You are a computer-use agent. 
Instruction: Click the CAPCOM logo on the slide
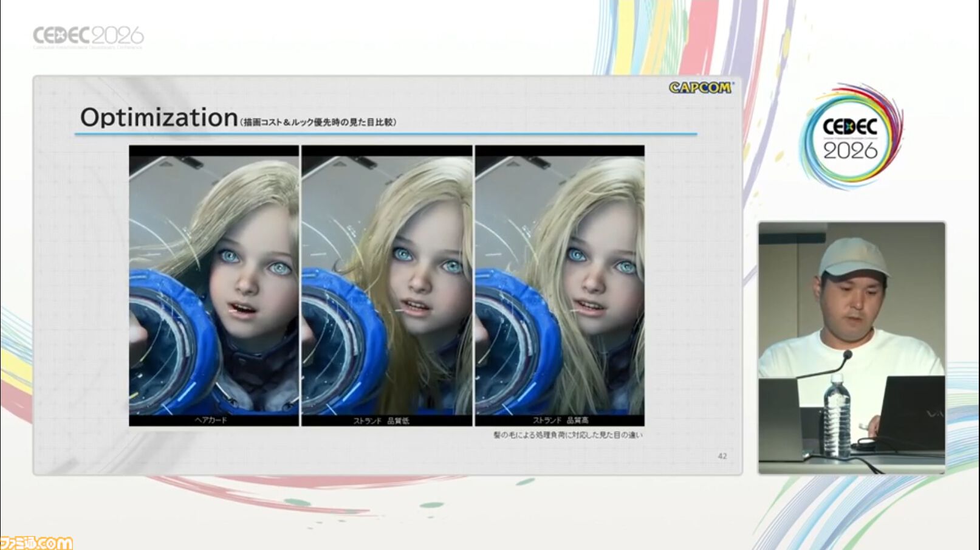coord(701,88)
